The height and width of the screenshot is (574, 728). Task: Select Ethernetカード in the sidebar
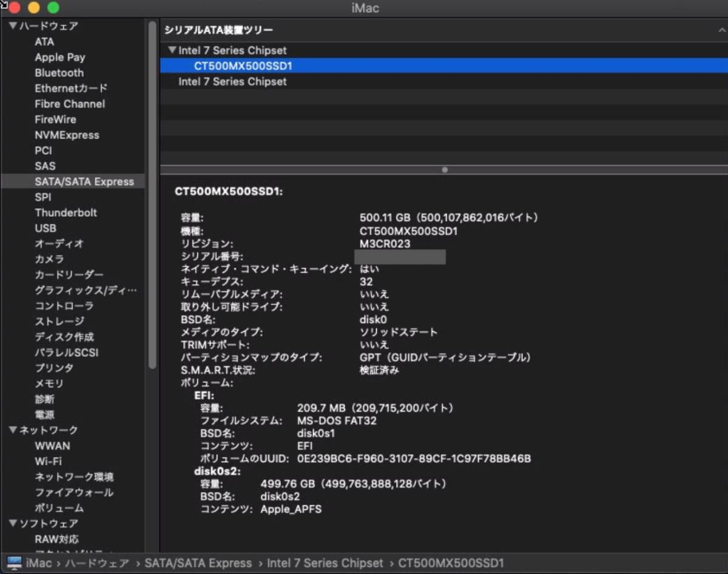[x=71, y=88]
